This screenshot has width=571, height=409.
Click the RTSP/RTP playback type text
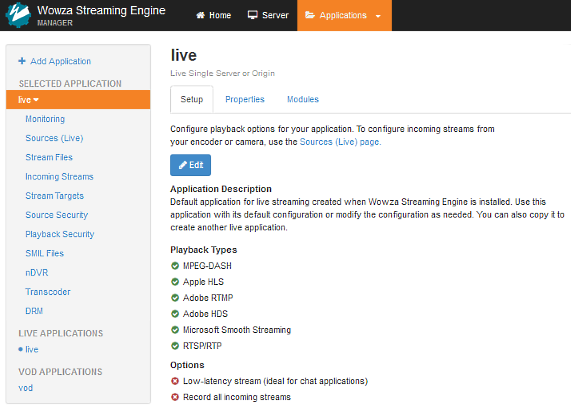point(202,346)
